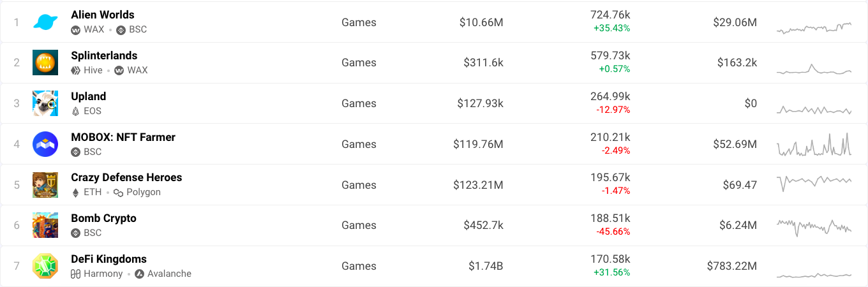
Task: Open the MOBOX: NFT Farmer title link
Action: point(123,137)
